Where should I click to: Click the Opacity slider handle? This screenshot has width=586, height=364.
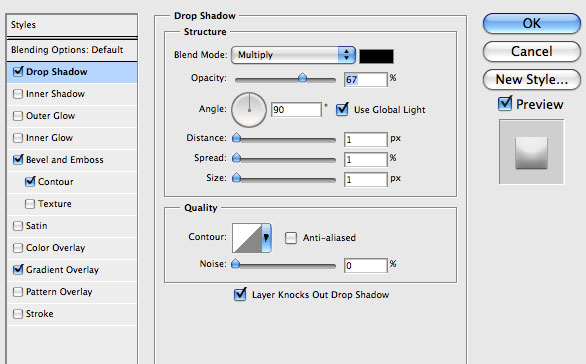[x=302, y=78]
